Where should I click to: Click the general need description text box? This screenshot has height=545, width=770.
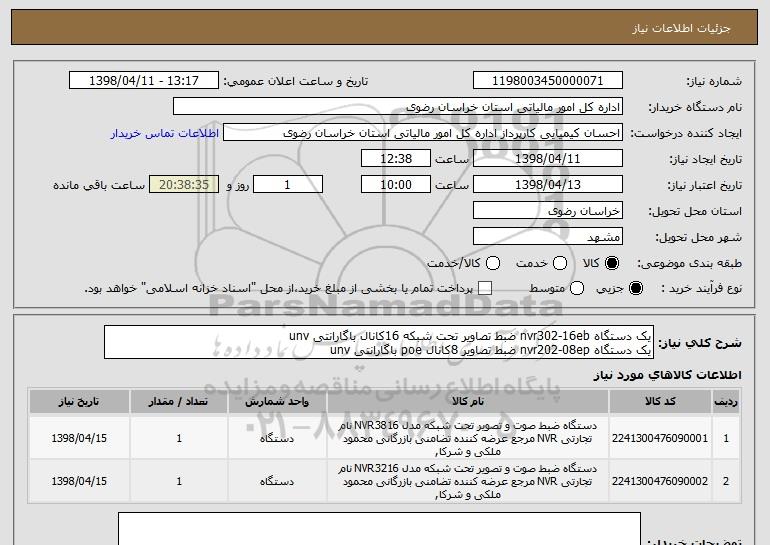point(379,342)
